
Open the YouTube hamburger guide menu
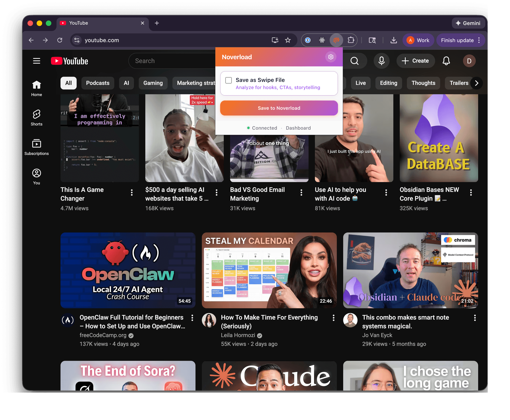(x=37, y=61)
